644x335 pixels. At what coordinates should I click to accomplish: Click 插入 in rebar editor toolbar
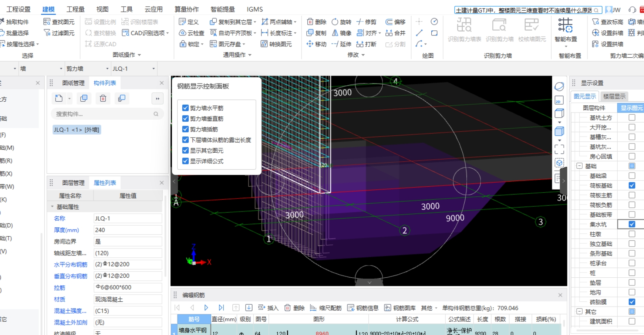point(268,308)
